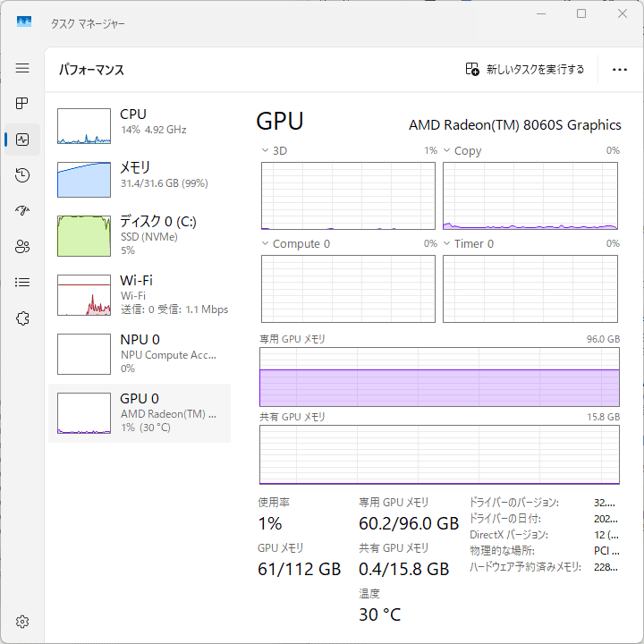Select NPU 0 in the performance list
The width and height of the screenshot is (644, 644).
coord(139,353)
